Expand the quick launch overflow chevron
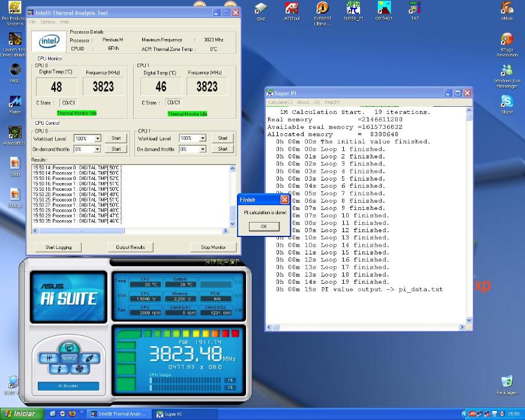Screen dimensions: 525x420 [82, 412]
